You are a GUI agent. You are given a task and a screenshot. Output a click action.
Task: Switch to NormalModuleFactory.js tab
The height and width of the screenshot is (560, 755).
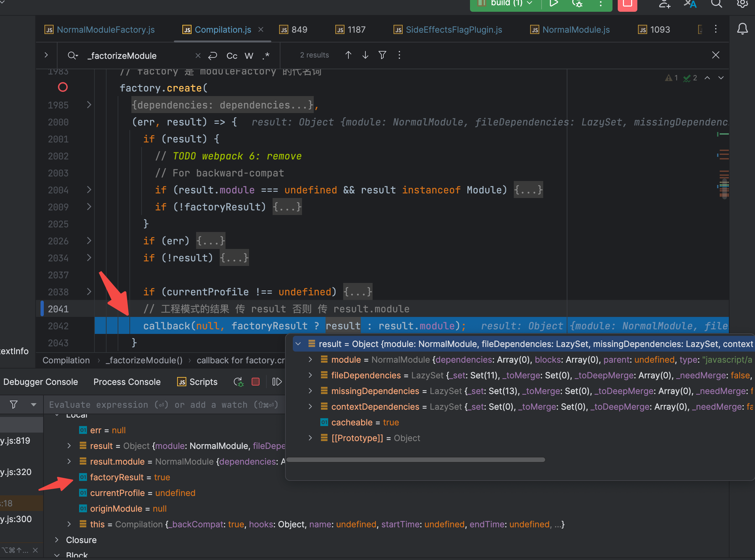click(x=106, y=30)
